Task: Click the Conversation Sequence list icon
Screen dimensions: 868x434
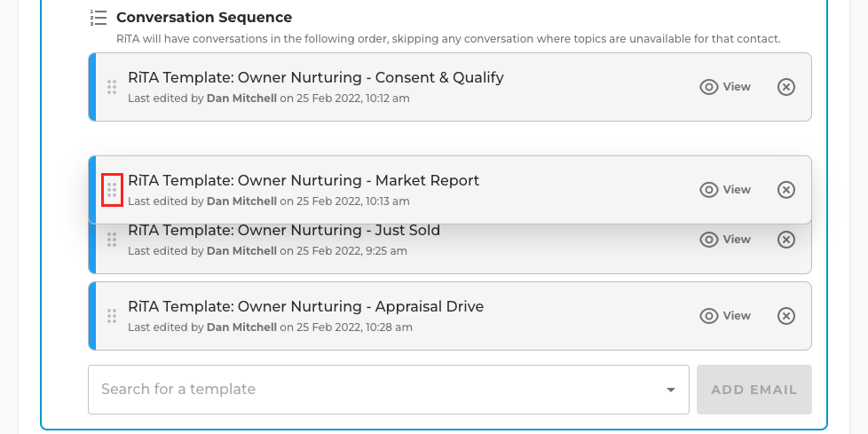Action: click(x=99, y=18)
